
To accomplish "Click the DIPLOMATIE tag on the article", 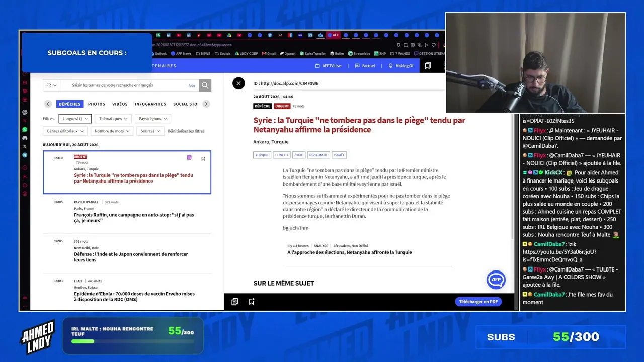I will 318,155.
